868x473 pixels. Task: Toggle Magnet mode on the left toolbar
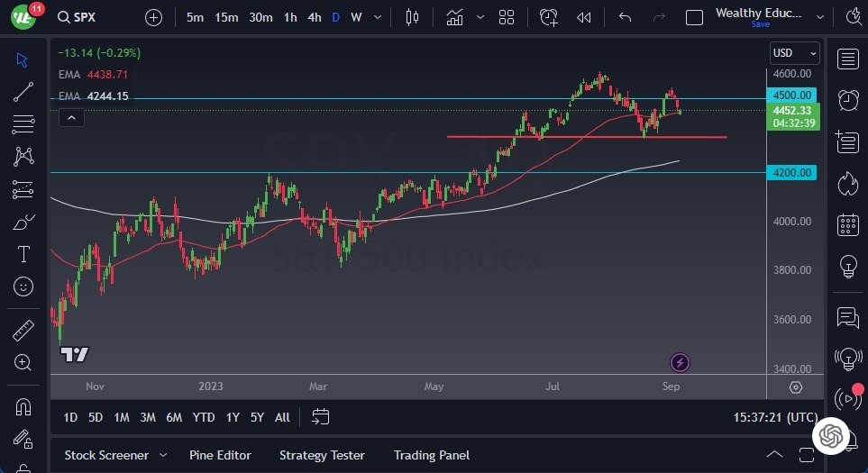tap(23, 407)
